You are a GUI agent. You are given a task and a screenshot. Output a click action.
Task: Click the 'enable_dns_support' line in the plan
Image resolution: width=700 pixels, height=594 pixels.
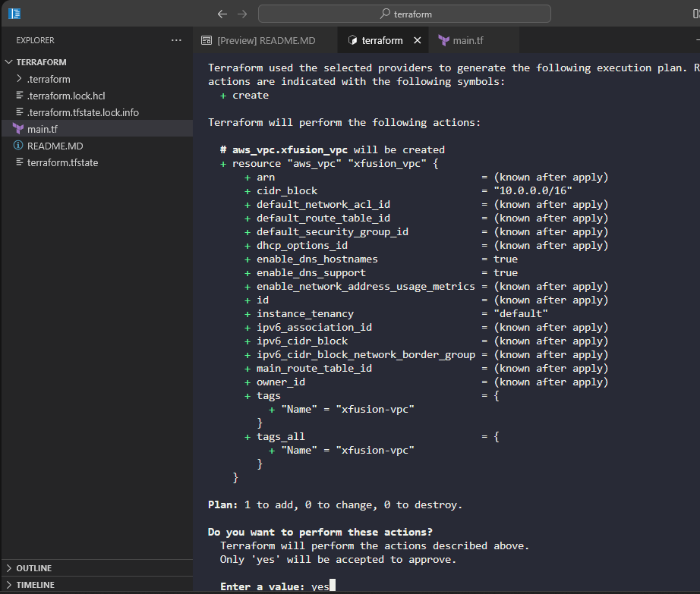click(x=381, y=272)
